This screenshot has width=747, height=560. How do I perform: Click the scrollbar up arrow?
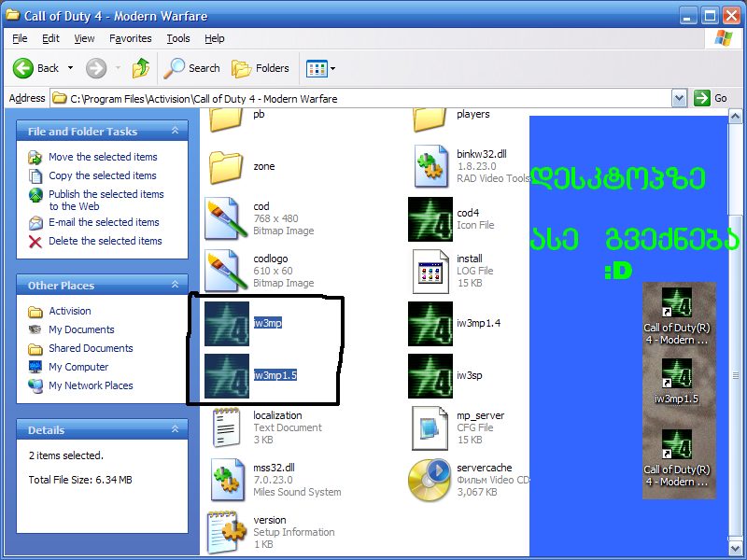point(735,116)
